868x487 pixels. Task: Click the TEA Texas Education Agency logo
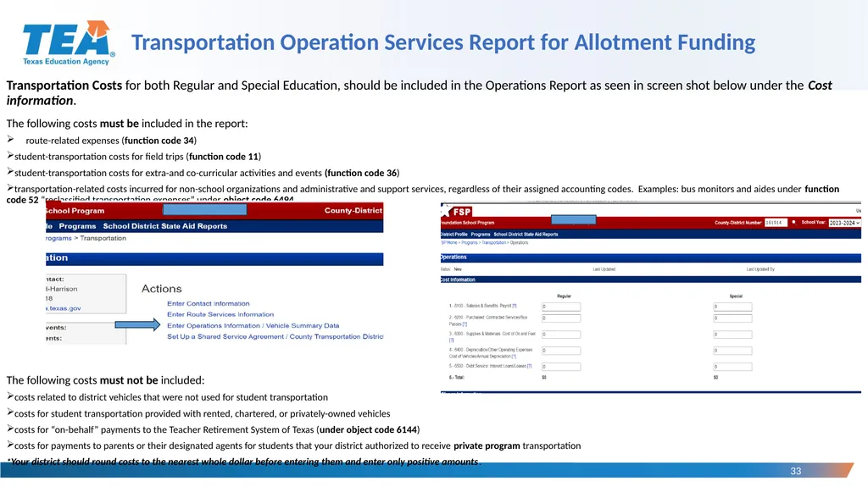pos(69,44)
